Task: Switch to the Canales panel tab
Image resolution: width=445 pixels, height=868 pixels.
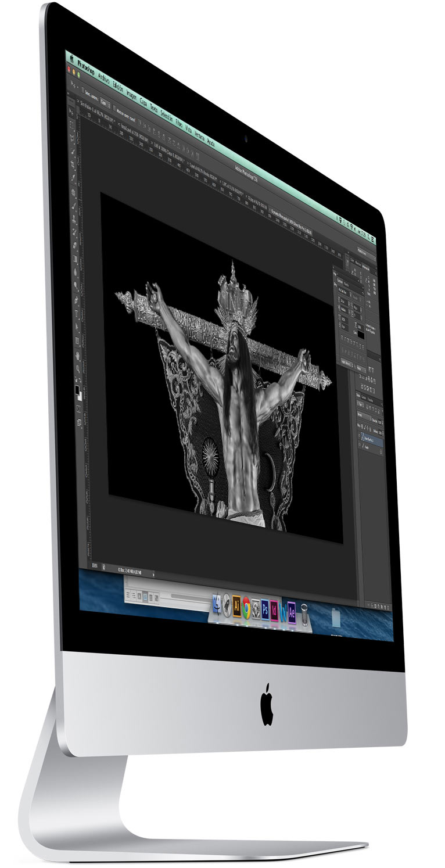Action: (x=364, y=397)
